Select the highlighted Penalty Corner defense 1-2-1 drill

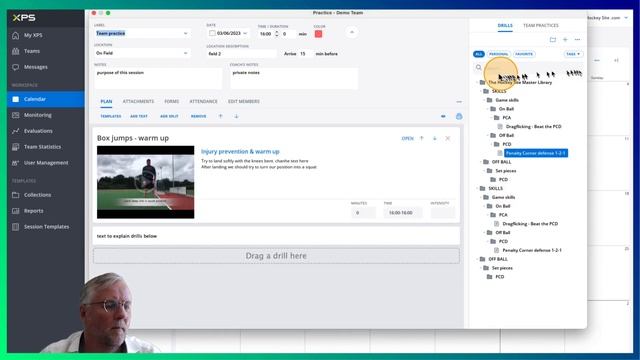pyautogui.click(x=536, y=153)
